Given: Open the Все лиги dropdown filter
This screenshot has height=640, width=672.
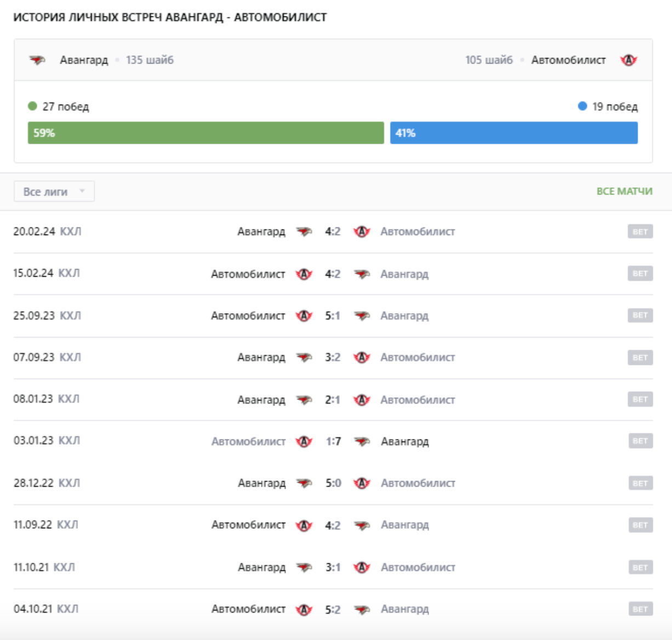Looking at the screenshot, I should tap(54, 192).
